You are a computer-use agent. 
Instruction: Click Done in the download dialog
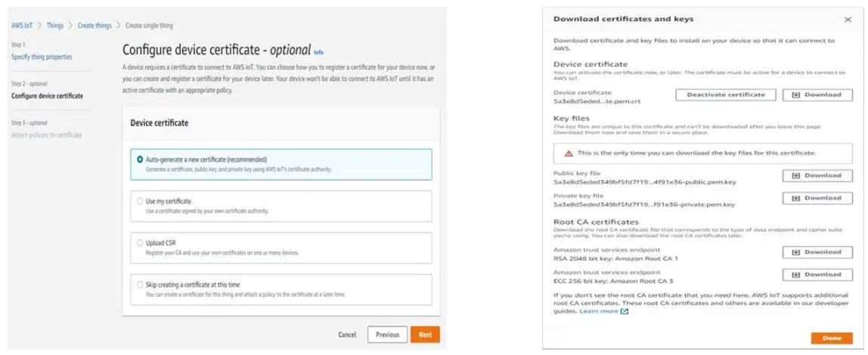pyautogui.click(x=831, y=338)
